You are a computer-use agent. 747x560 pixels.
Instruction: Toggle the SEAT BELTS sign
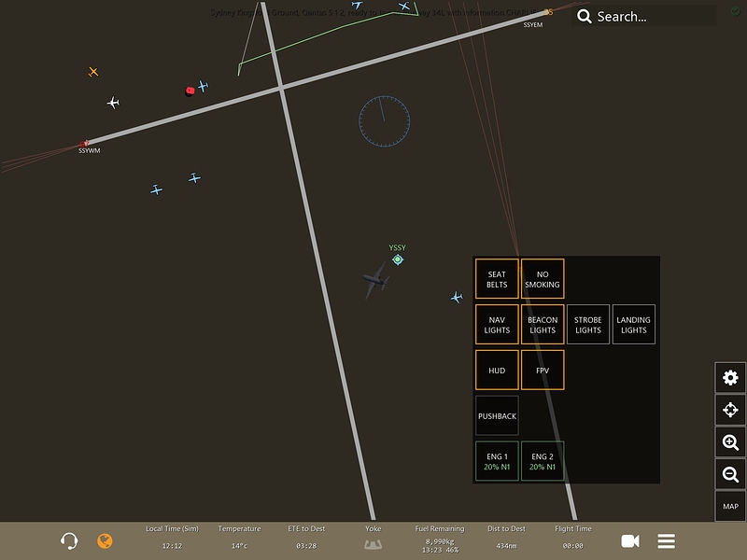coord(497,279)
